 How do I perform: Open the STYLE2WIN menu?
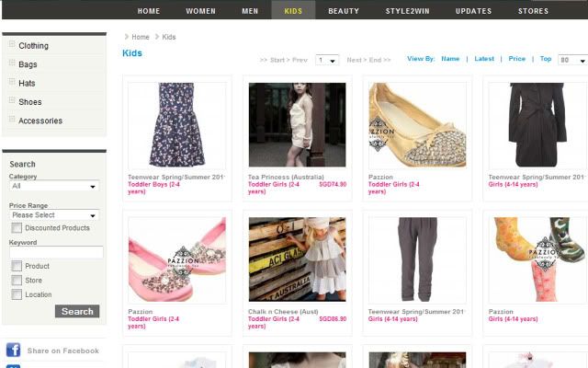(x=407, y=11)
